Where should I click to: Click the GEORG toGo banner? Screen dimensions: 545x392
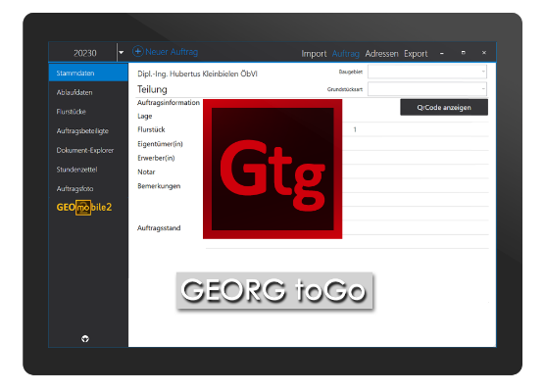point(274,291)
